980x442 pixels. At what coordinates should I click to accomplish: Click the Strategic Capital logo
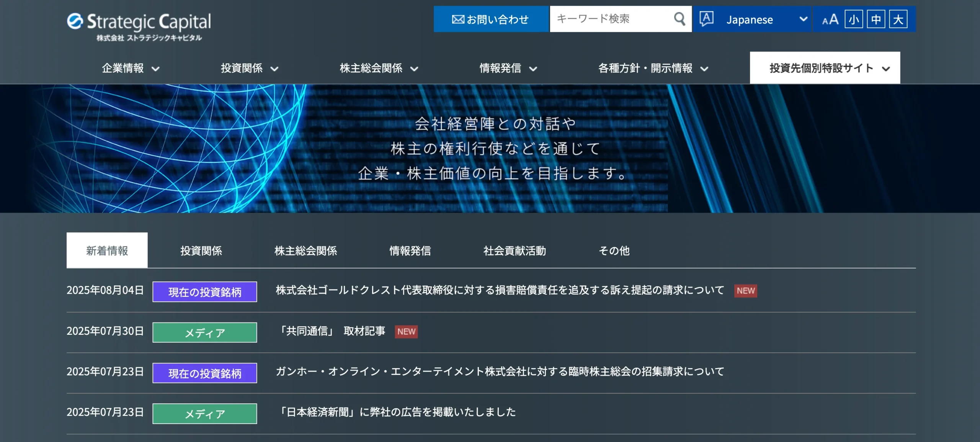[x=139, y=27]
